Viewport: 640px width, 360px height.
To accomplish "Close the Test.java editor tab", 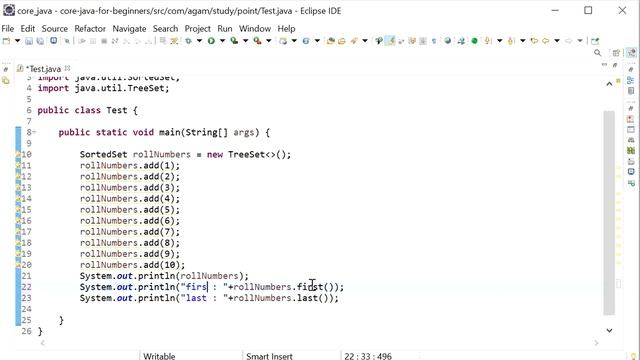I will point(67,68).
